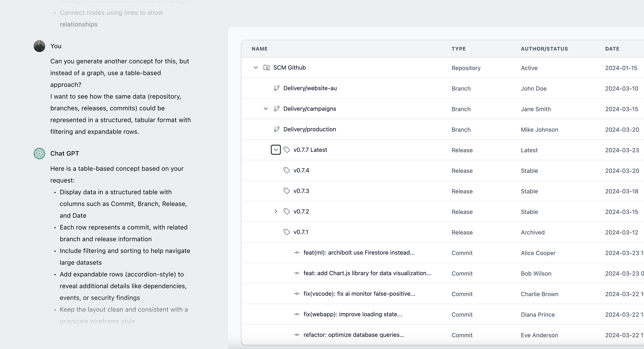This screenshot has height=349, width=644.
Task: Sort by the TYPE column header
Action: [x=458, y=49]
